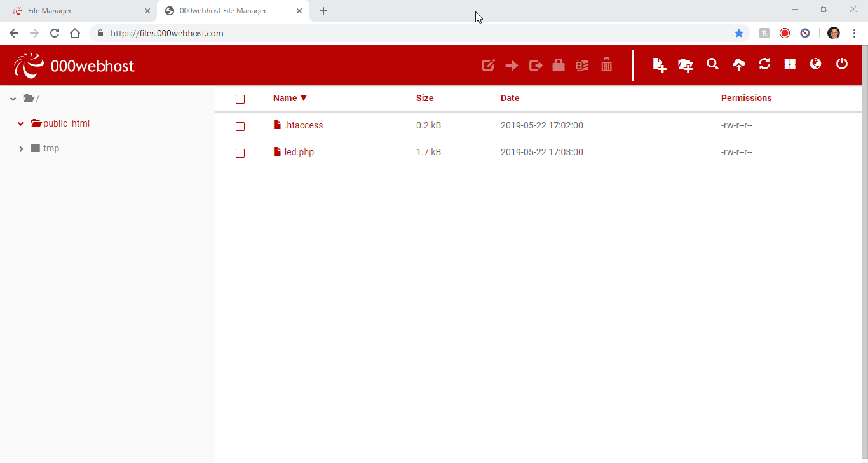Create a new folder
Image resolution: width=868 pixels, height=463 pixels.
coord(685,64)
